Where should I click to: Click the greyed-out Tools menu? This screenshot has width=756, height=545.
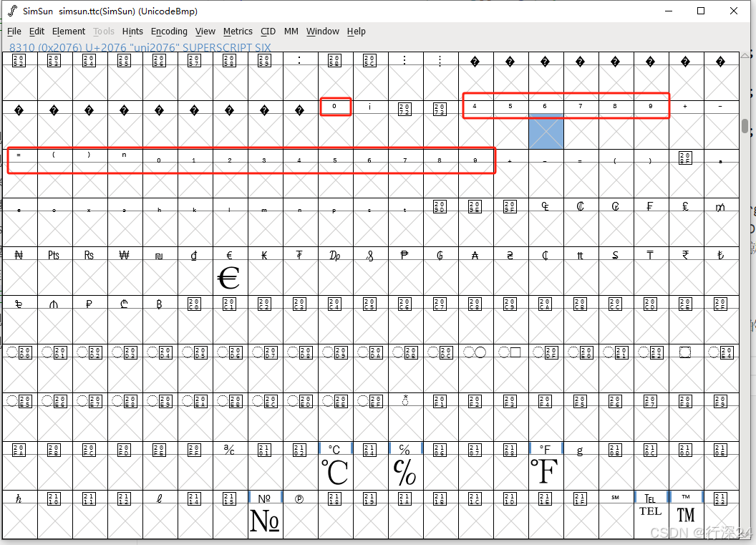104,32
